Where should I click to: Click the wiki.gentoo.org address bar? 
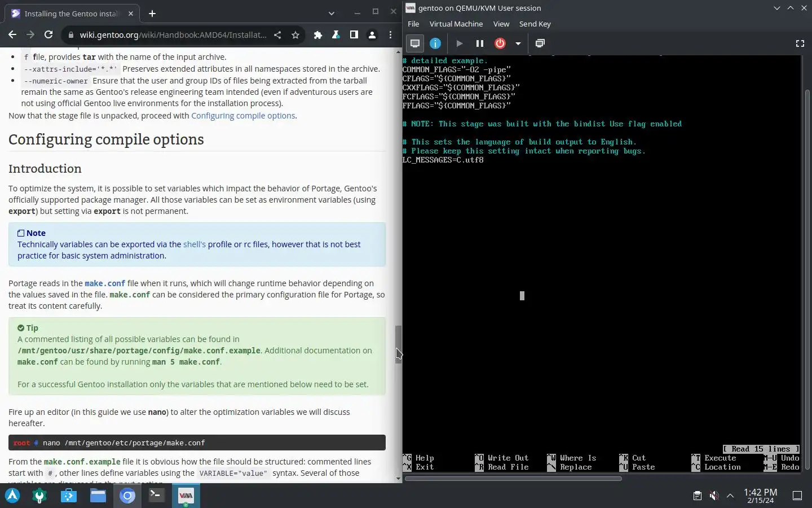click(x=173, y=34)
